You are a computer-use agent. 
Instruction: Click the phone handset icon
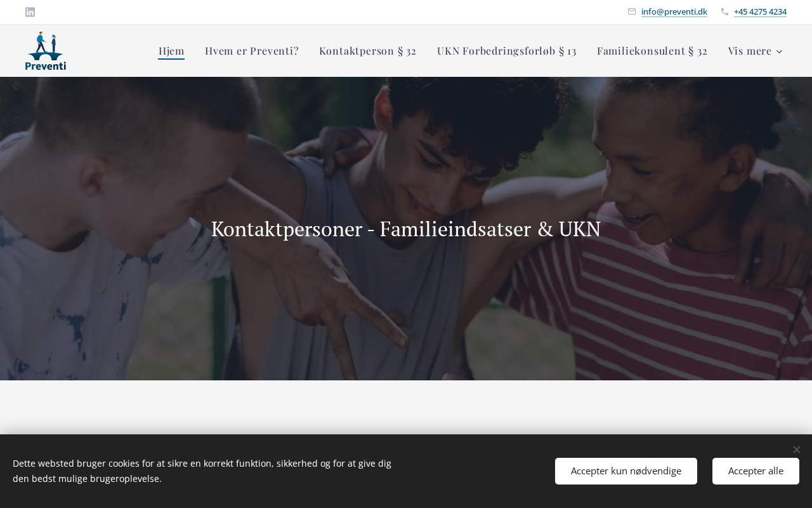click(724, 11)
